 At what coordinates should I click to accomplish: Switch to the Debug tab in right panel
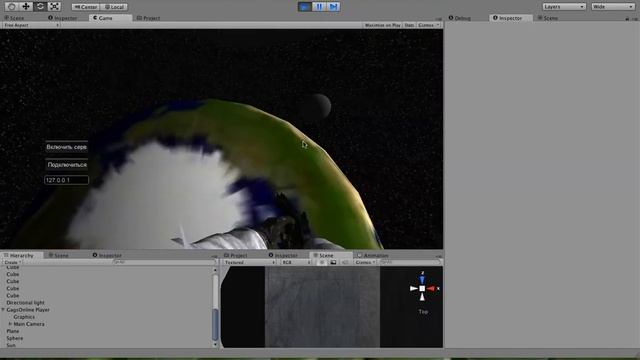click(460, 18)
